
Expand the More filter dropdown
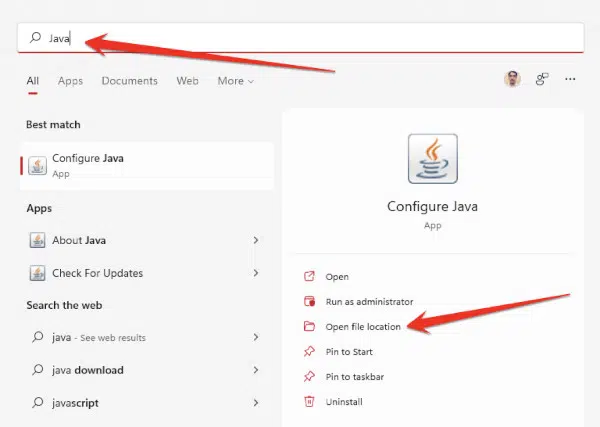(235, 81)
